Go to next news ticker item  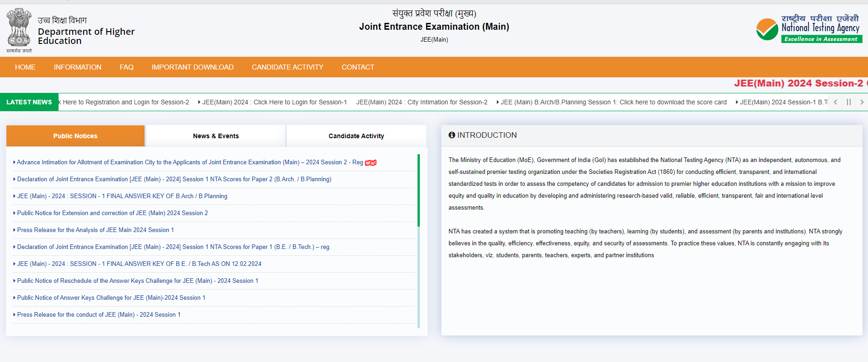point(862,102)
